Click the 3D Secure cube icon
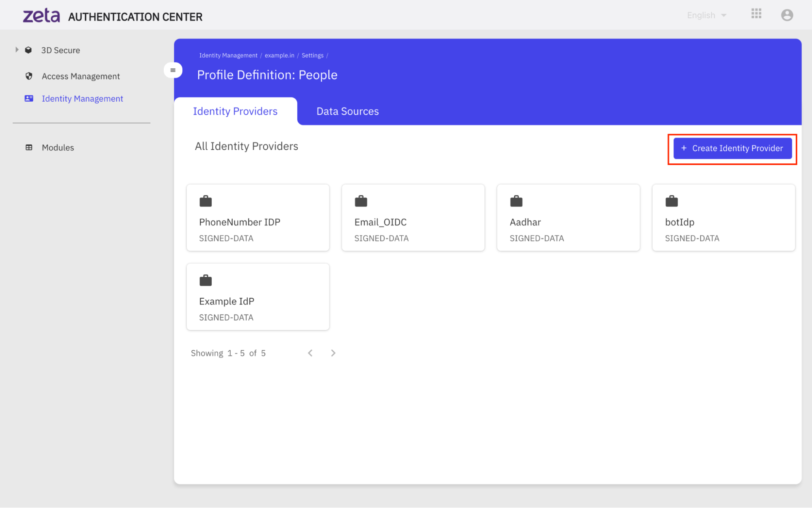Screen dimensions: 812x508 (28, 50)
